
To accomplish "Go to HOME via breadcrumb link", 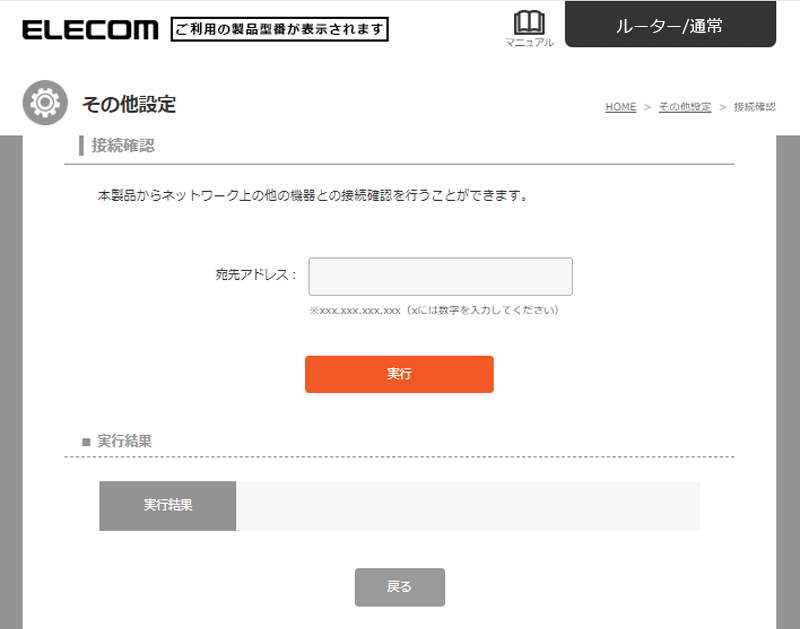I will (x=620, y=107).
